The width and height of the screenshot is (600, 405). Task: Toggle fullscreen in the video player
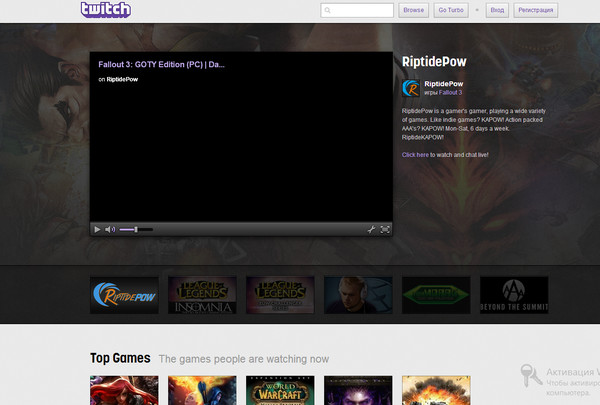click(x=385, y=229)
